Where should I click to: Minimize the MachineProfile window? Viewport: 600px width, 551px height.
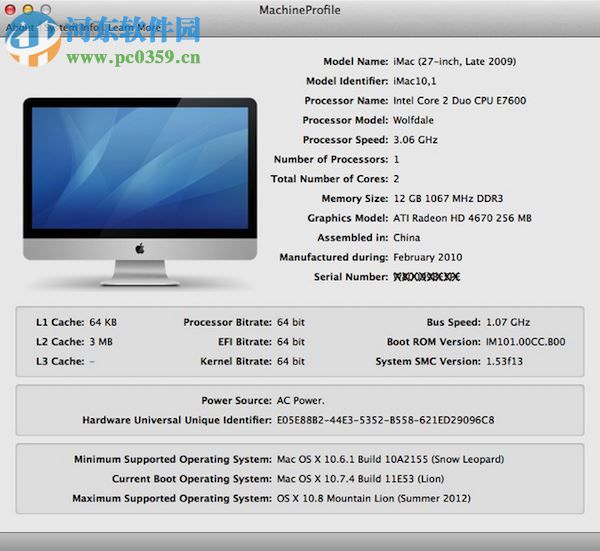28,9
